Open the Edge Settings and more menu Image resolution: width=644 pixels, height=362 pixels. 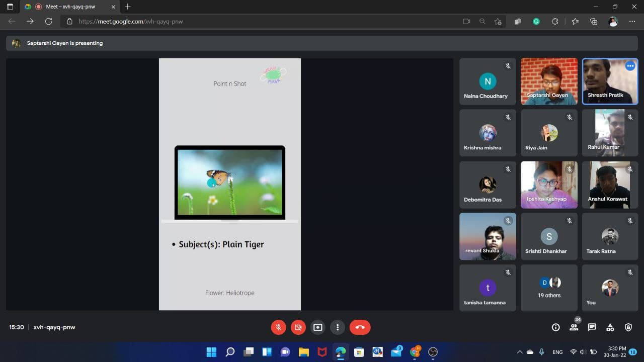point(632,22)
